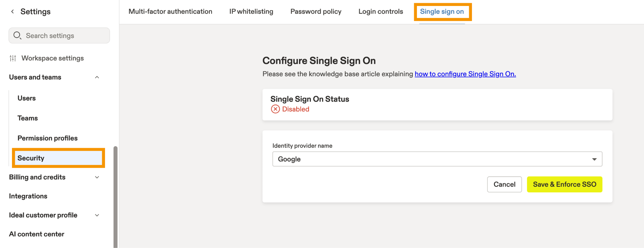The width and height of the screenshot is (644, 248).
Task: Click the red Disabled status icon
Action: 275,109
